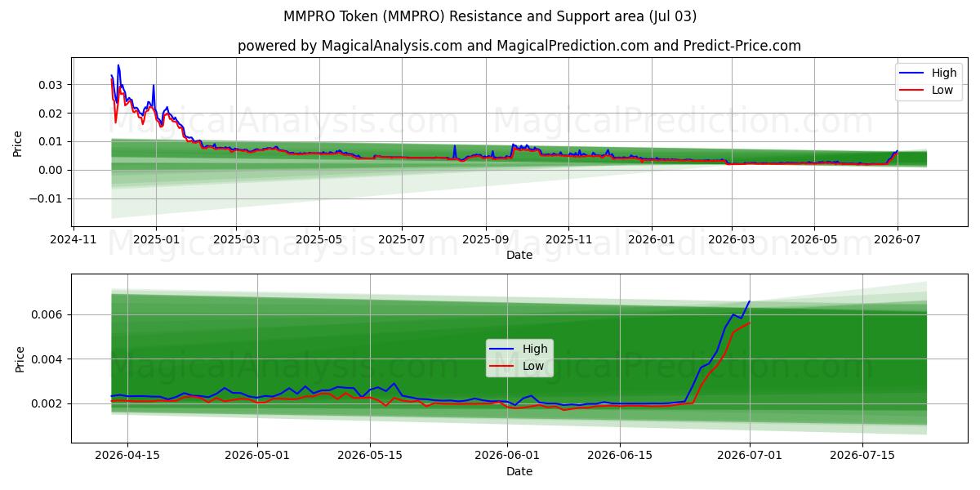Screen dimensions: 980x490
Task: Click the '2025-03' x-axis label in top chart
Action: 236,239
